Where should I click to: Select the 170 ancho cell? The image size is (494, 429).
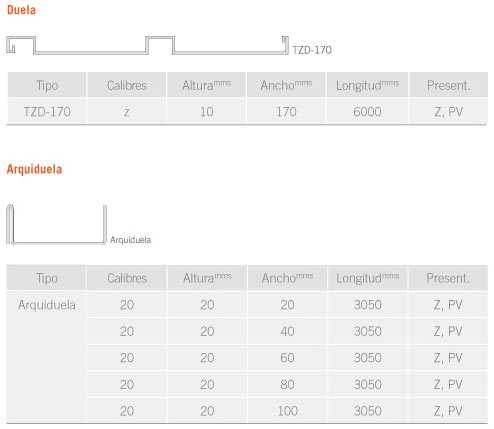pyautogui.click(x=286, y=112)
